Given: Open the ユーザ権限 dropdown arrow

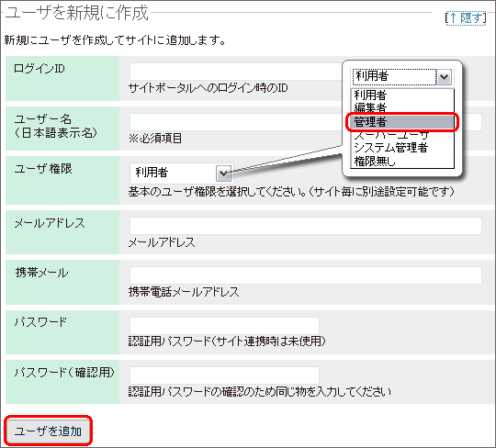Looking at the screenshot, I should [223, 173].
